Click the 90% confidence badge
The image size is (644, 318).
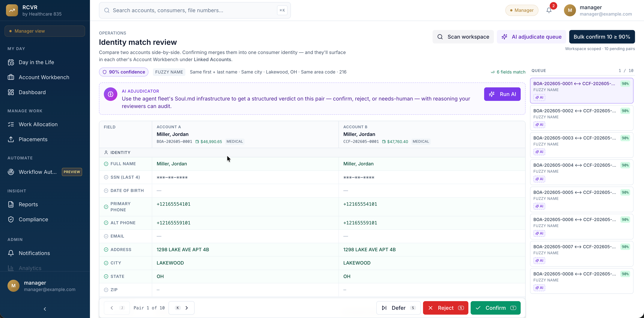pos(124,72)
